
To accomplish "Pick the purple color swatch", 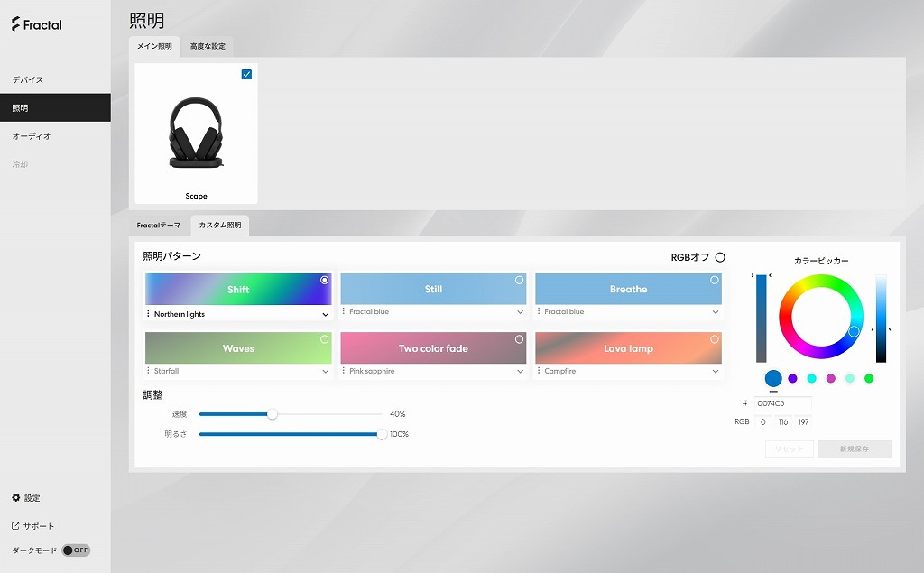I will (x=792, y=378).
